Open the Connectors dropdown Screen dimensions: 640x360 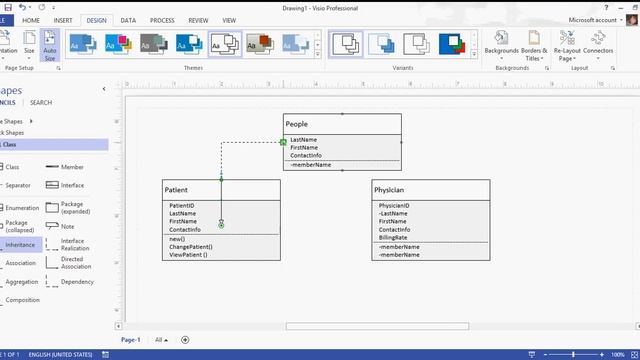pos(598,45)
